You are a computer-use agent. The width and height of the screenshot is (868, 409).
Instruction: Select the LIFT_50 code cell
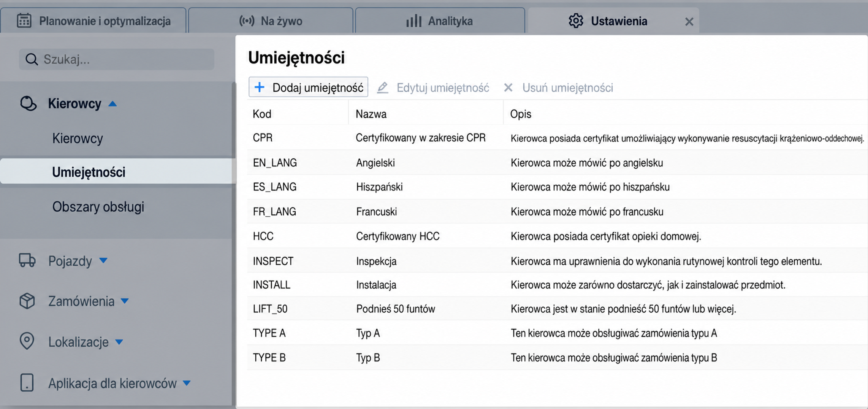click(x=270, y=309)
